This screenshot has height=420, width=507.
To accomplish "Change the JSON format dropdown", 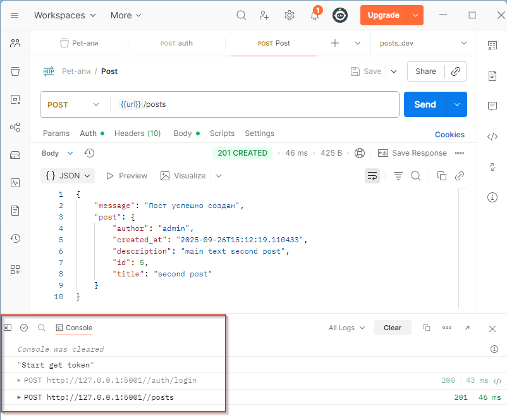I will tap(68, 176).
